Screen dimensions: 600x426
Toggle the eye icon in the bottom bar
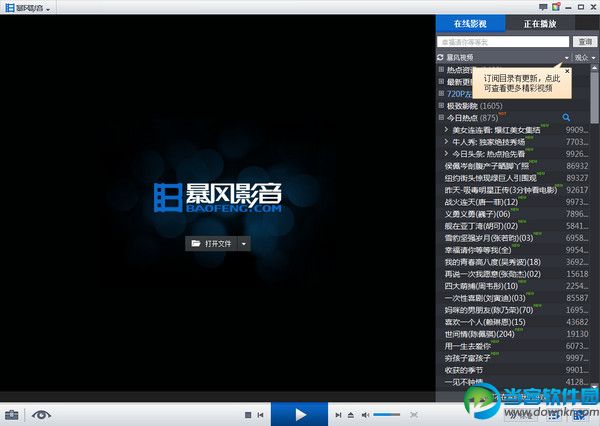[x=41, y=414]
